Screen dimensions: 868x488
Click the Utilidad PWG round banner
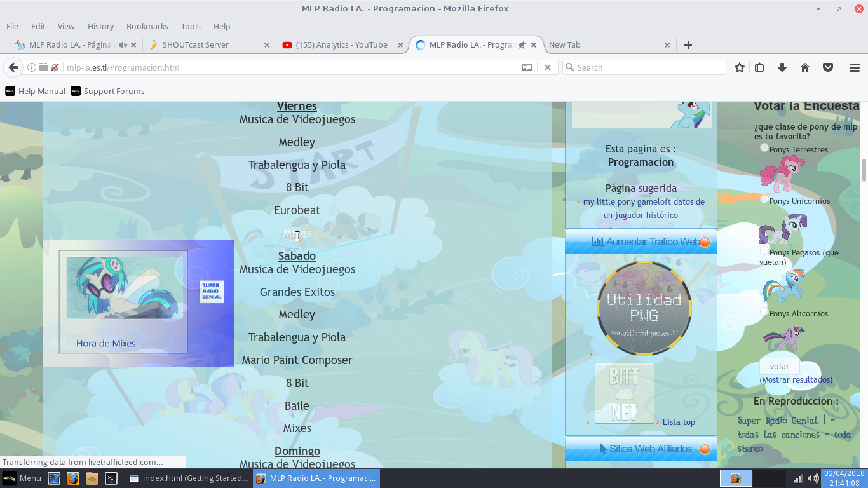coord(644,308)
